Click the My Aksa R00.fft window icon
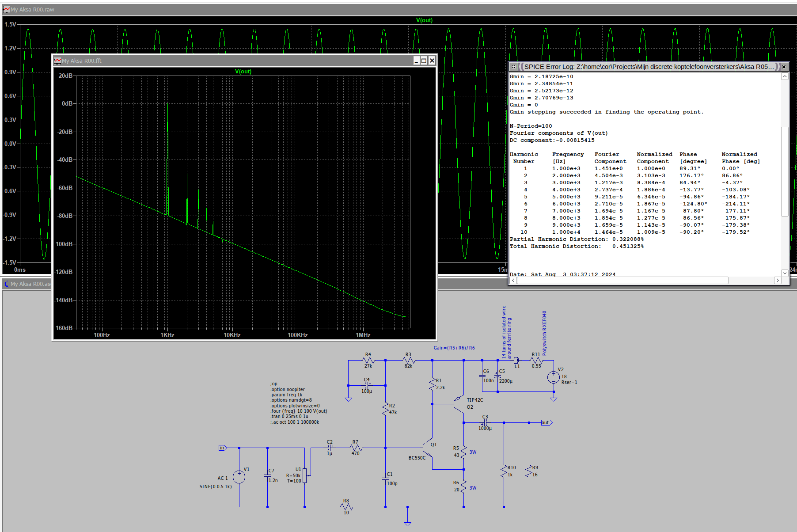 [x=57, y=61]
